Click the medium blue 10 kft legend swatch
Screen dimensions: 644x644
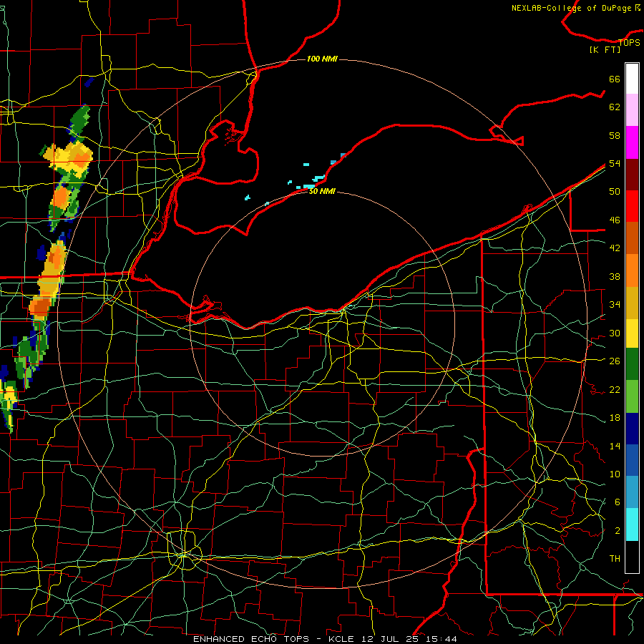point(632,460)
